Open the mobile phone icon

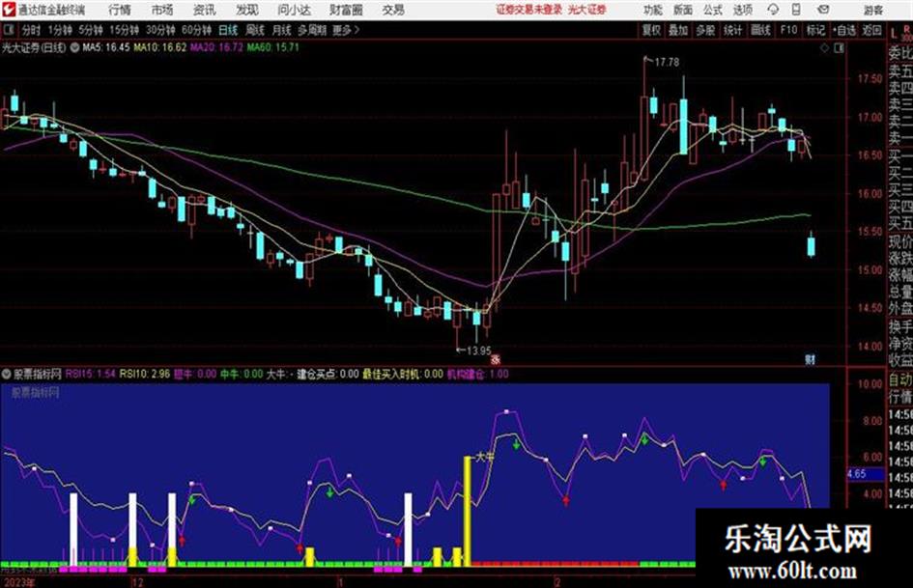coord(796,10)
